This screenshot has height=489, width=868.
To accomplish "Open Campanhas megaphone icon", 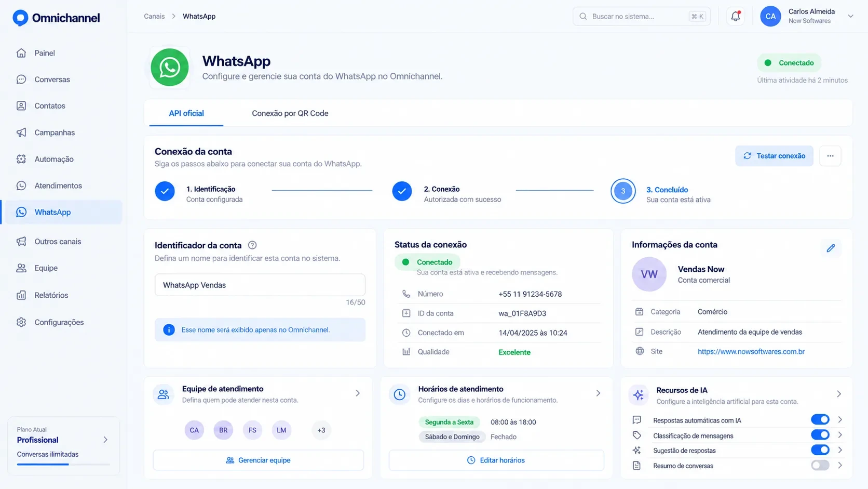I will pos(21,133).
